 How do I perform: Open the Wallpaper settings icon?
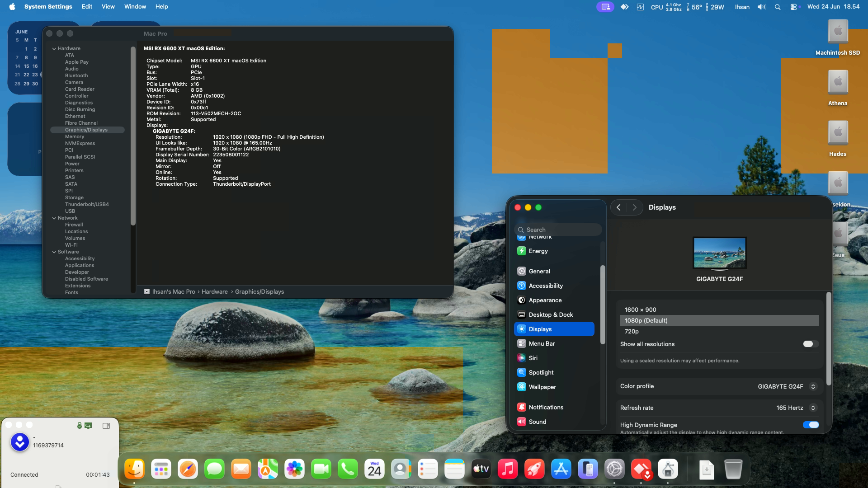click(x=521, y=387)
